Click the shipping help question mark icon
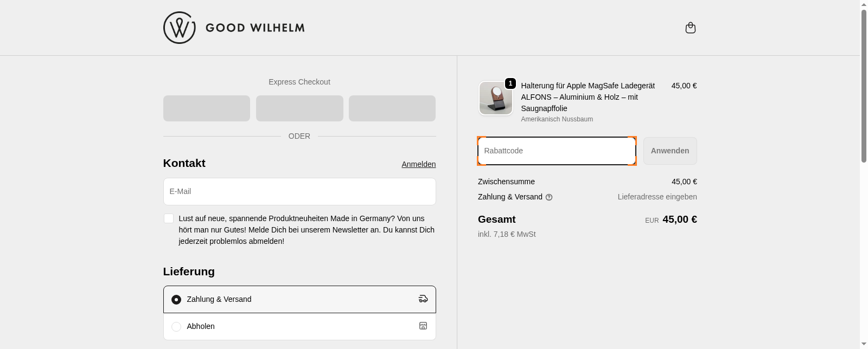This screenshot has height=349, width=868. (x=549, y=197)
